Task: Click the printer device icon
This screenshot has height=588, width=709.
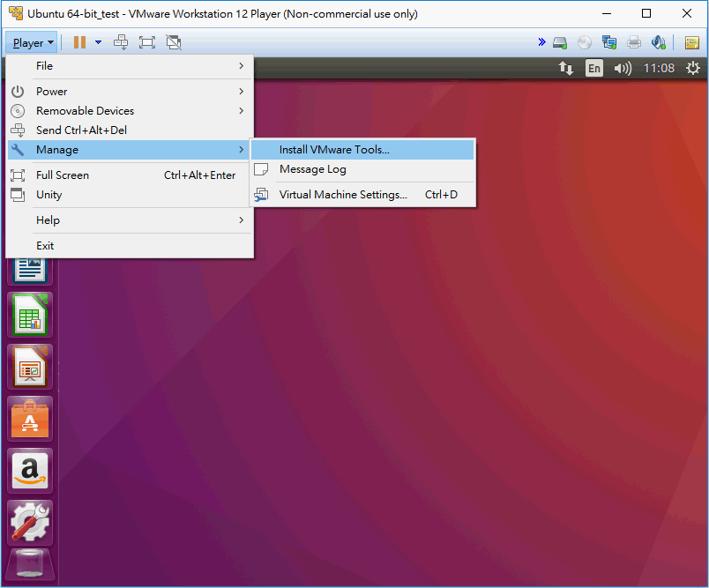Action: click(634, 42)
